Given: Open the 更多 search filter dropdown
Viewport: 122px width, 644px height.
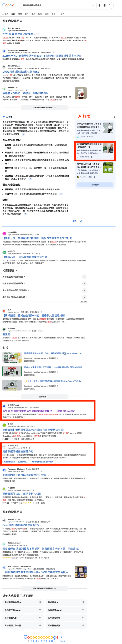Looking at the screenshot, I should tap(54, 14).
